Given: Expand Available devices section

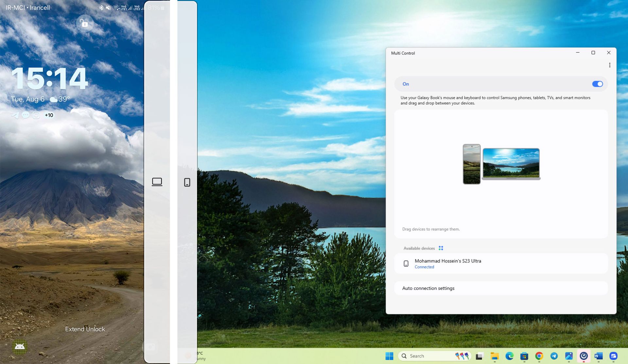Looking at the screenshot, I should point(419,248).
